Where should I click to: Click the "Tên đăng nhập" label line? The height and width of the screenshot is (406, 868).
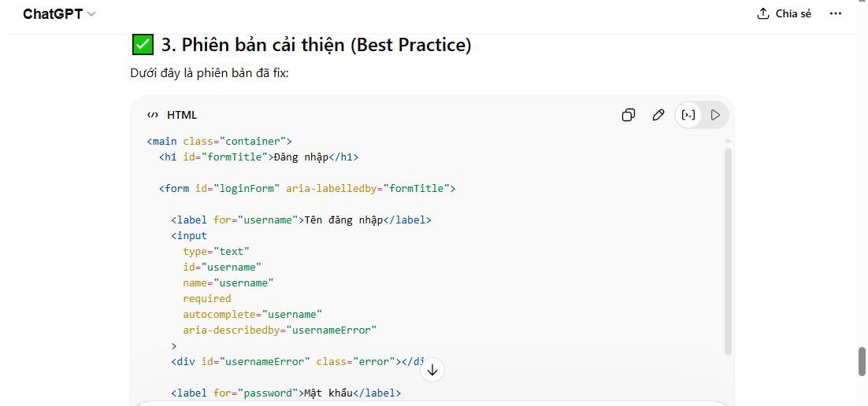(301, 220)
